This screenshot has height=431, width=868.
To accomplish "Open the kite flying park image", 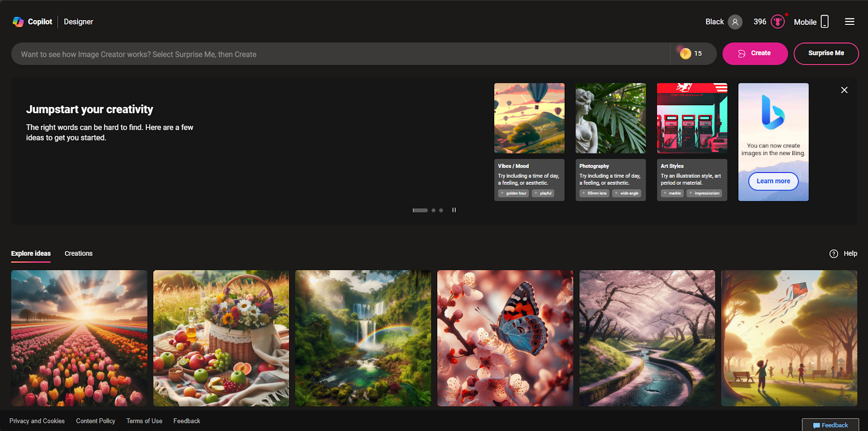I will tap(789, 338).
